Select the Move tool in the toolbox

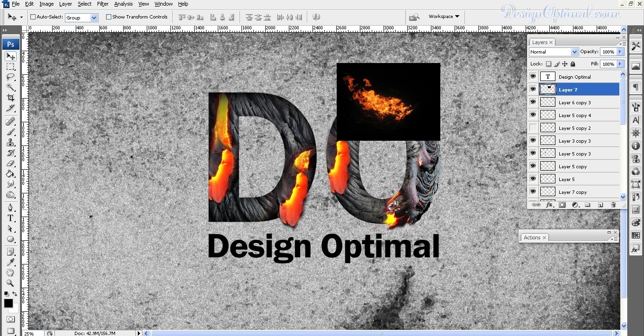point(10,56)
